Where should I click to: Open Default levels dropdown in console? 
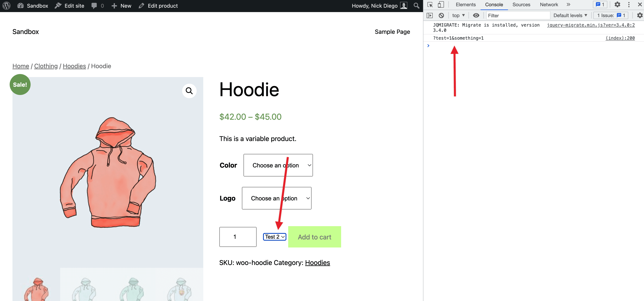[570, 15]
